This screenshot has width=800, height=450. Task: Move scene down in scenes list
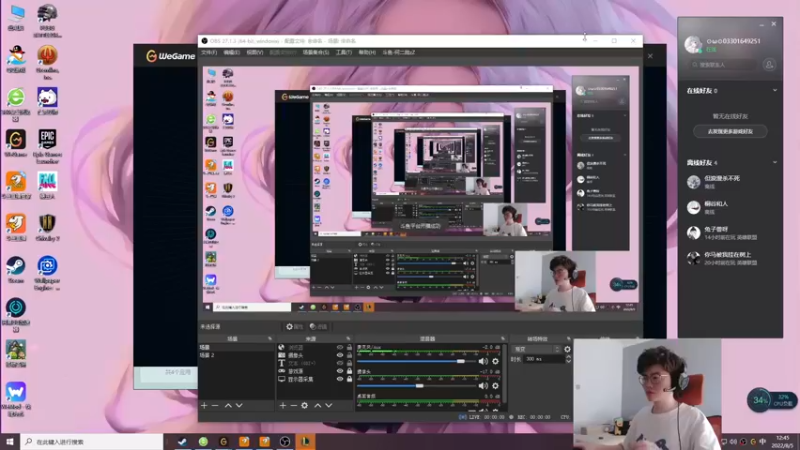coord(239,406)
